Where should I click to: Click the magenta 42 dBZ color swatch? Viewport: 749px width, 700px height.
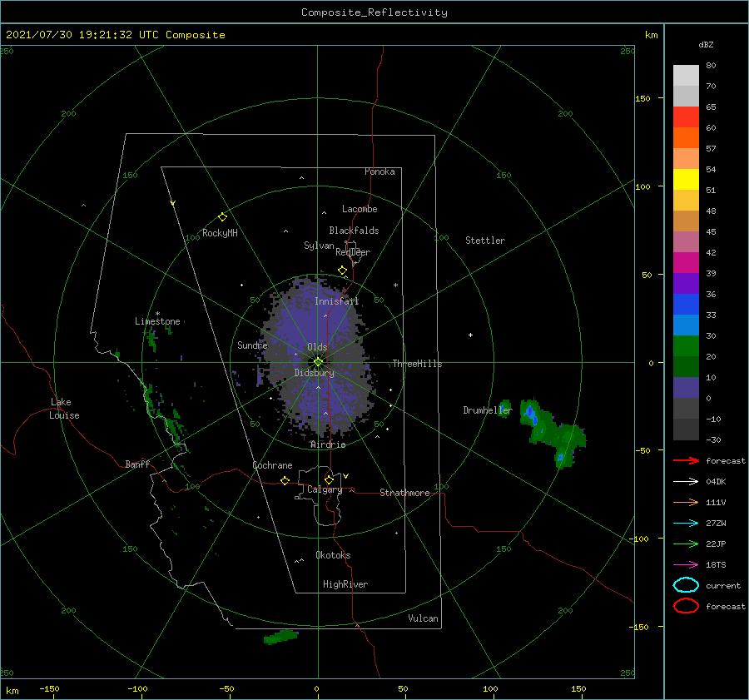click(686, 262)
